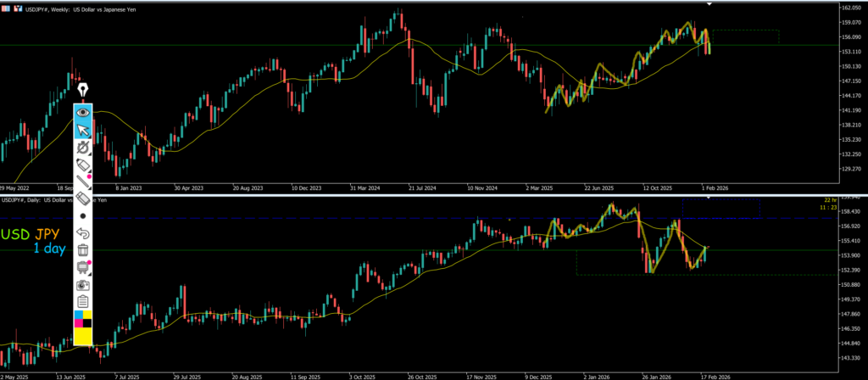Select the straight line drawing tool
868x380 pixels.
coord(83,181)
